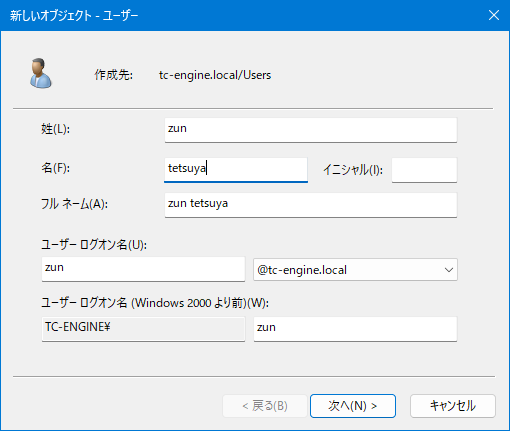Select the empty イニシャル(I) input box
510x431 pixels.
coord(424,170)
